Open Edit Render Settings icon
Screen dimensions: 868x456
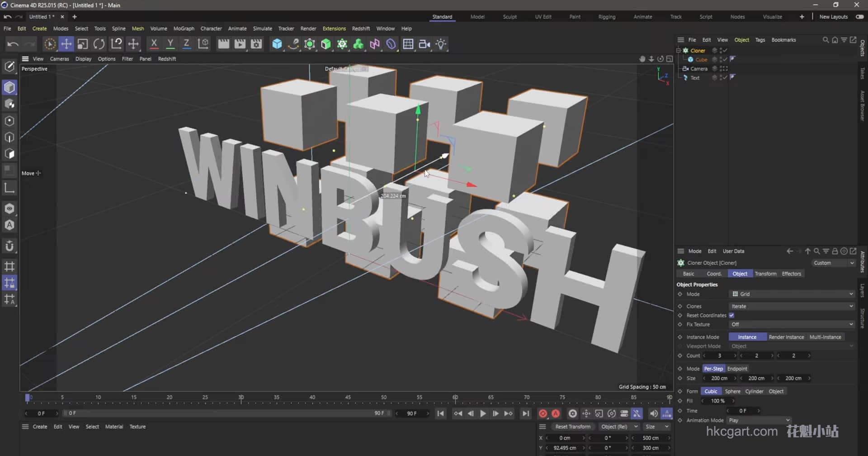256,44
